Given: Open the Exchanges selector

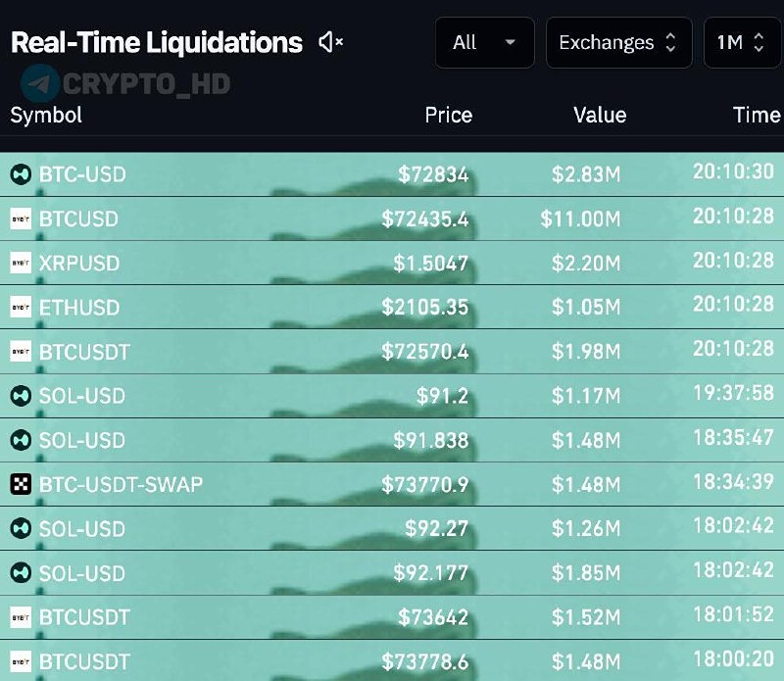Looking at the screenshot, I should 618,42.
